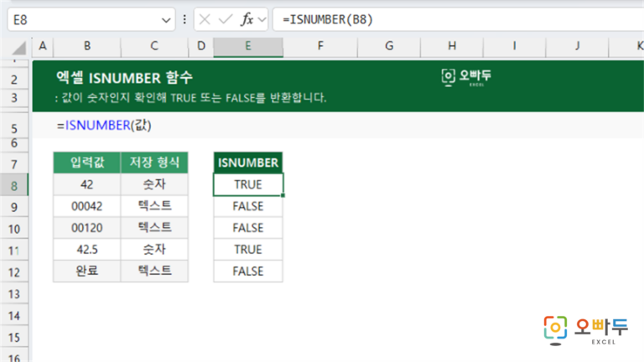Screen dimensions: 644x362
Task: Open the formula bar options dots
Action: click(x=184, y=19)
